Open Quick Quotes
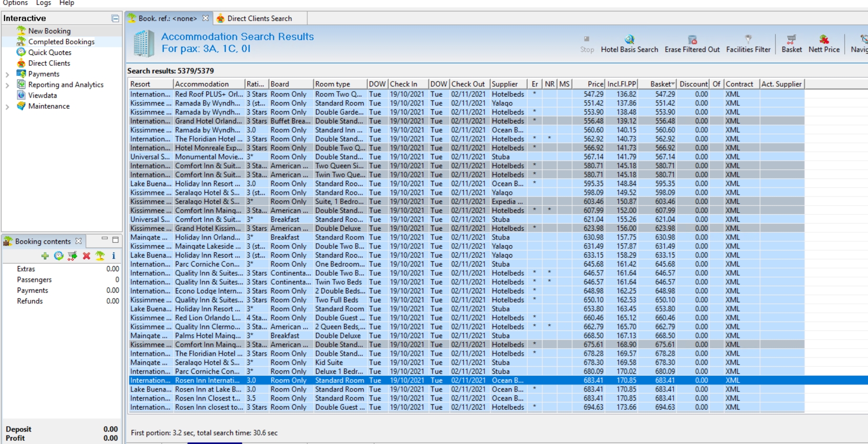Screen dimensions: 868x444 [50, 52]
